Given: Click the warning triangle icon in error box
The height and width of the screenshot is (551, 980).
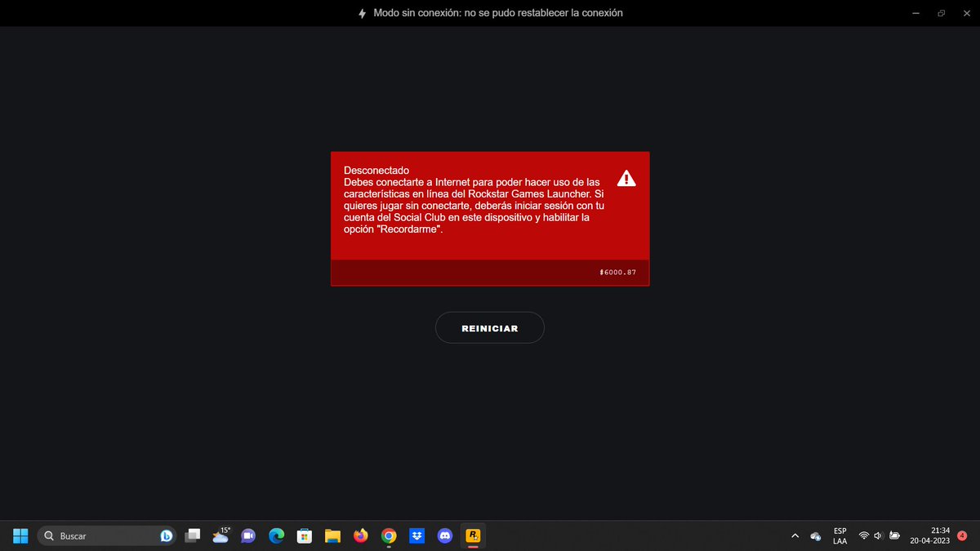Looking at the screenshot, I should [626, 178].
